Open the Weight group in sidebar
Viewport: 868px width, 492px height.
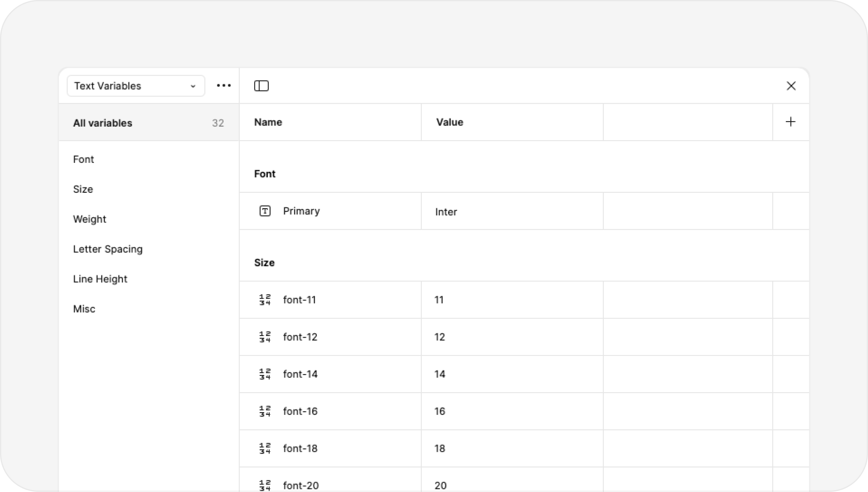pyautogui.click(x=90, y=219)
